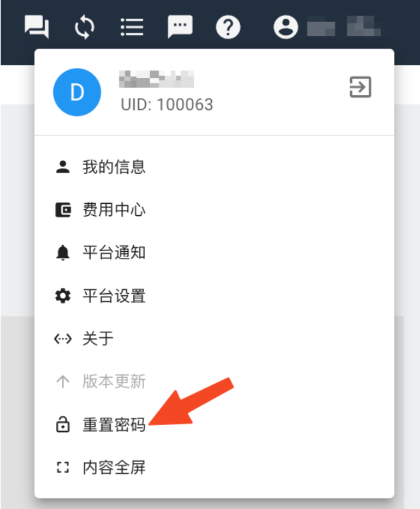Click the bell icon beside 平台通知
Image resolution: width=420 pixels, height=509 pixels.
[x=63, y=253]
